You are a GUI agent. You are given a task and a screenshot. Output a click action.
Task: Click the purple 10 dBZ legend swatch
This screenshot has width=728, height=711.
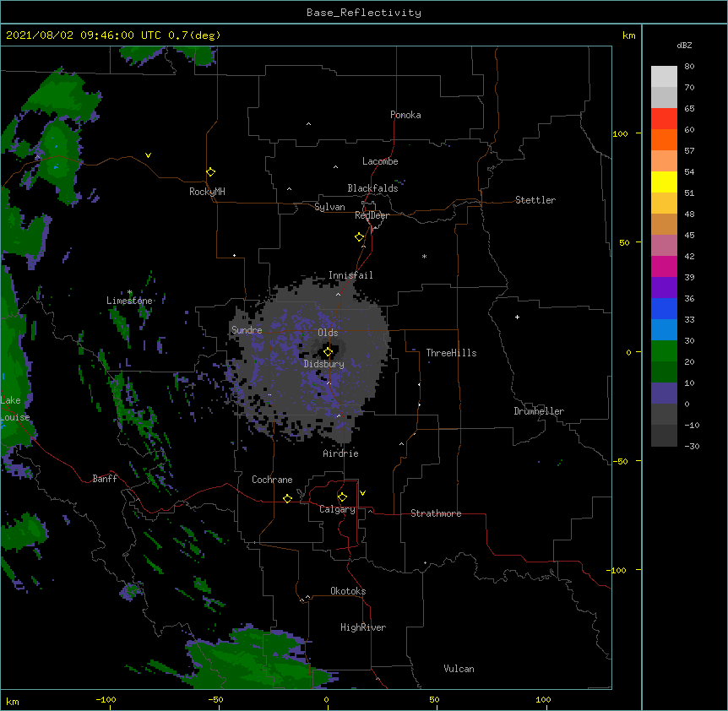664,393
